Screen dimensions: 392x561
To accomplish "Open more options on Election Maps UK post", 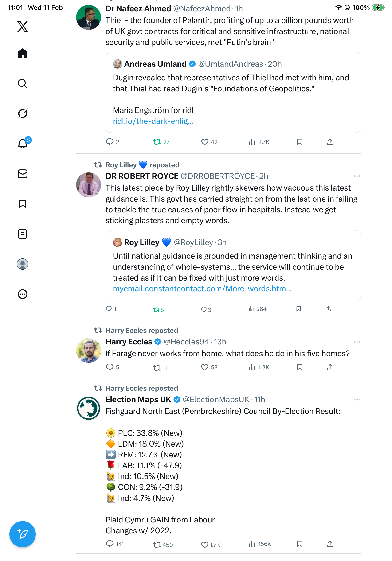I will click(x=357, y=400).
